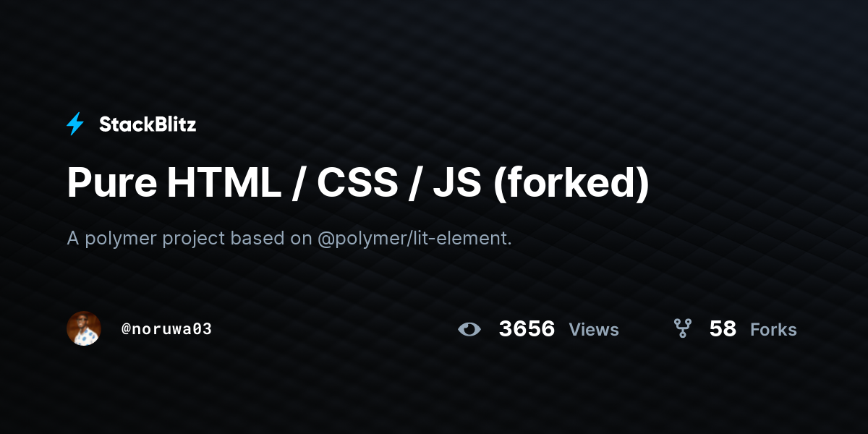Open the @noruwa03 username link
Image resolution: width=868 pixels, height=434 pixels.
[166, 329]
